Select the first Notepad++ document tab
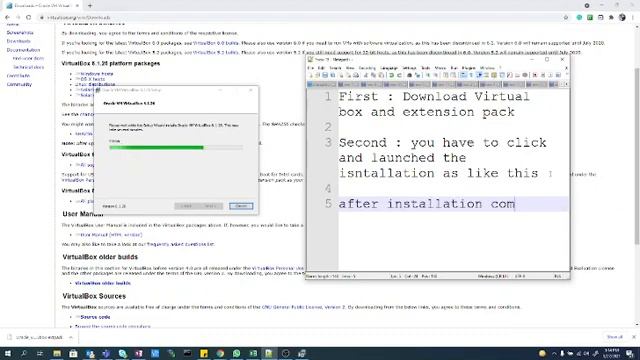This screenshot has height=360, width=640. [322, 84]
